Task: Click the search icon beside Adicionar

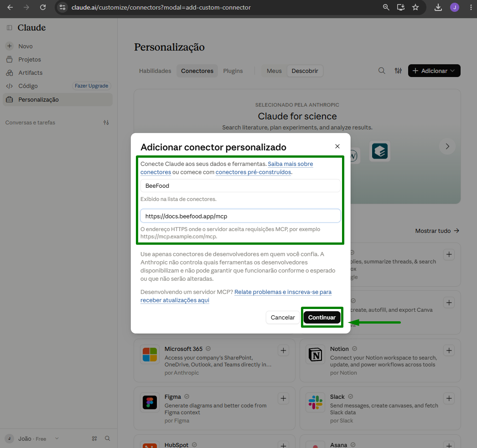Action: [x=382, y=71]
